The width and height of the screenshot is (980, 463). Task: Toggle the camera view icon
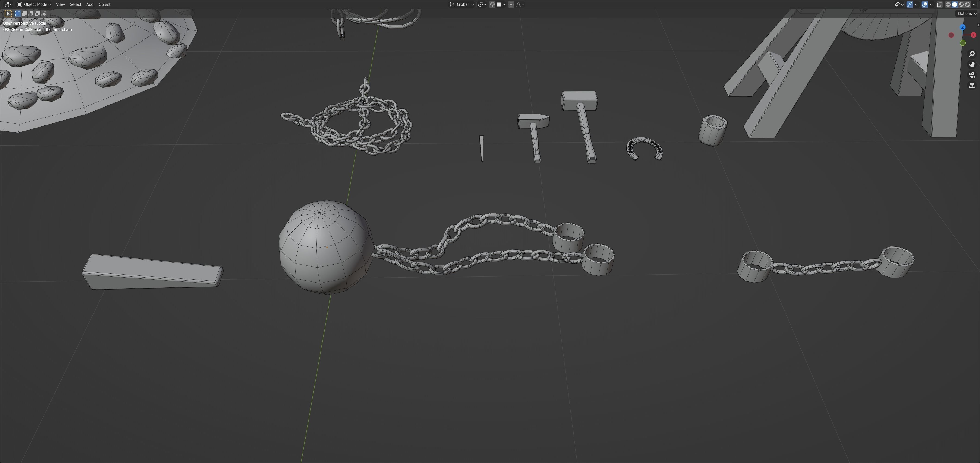coord(972,75)
